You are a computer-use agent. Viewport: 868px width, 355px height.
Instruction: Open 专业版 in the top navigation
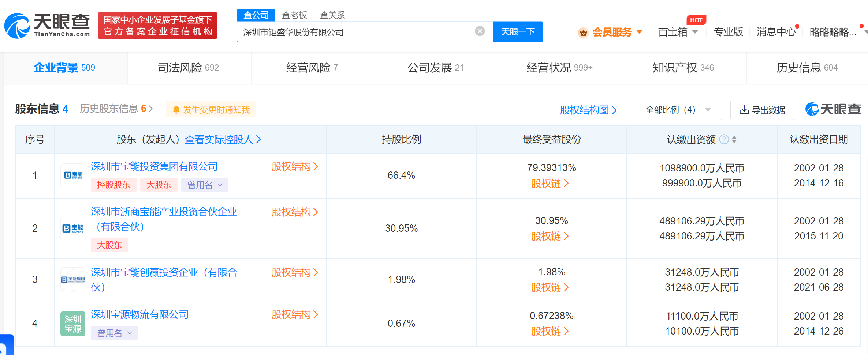click(728, 32)
